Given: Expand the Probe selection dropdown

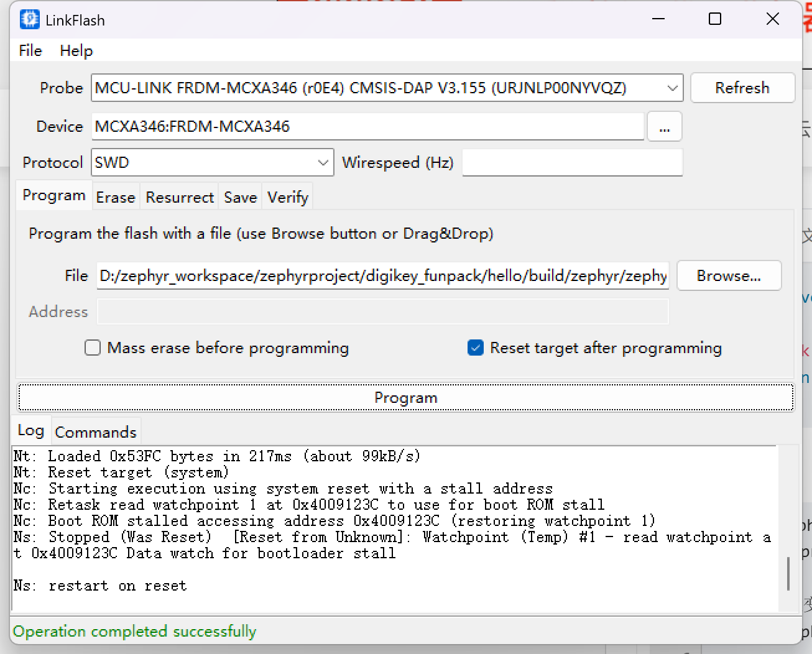Looking at the screenshot, I should (x=672, y=88).
